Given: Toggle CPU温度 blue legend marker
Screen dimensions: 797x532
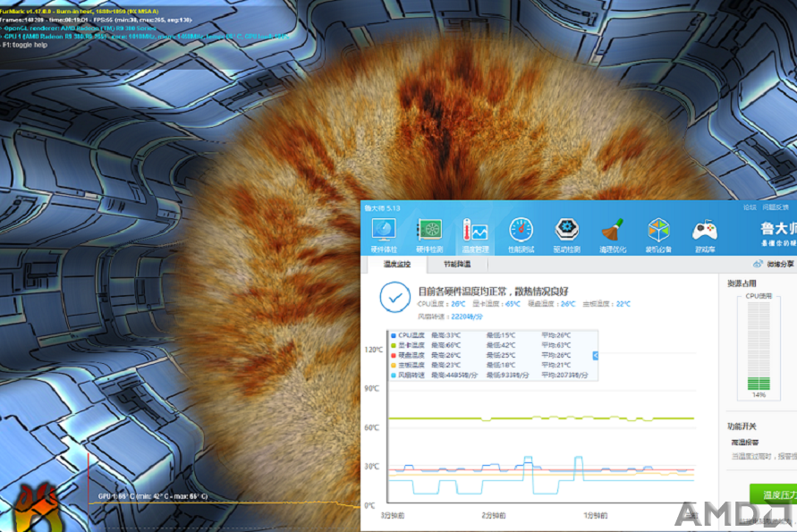Looking at the screenshot, I should (394, 335).
